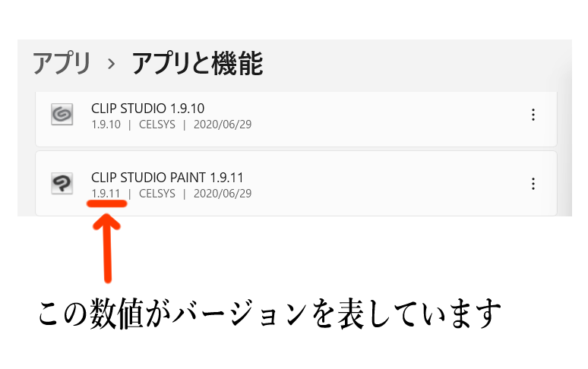Click CELSYS publisher in the CLIP STUDIO row

coord(157,125)
